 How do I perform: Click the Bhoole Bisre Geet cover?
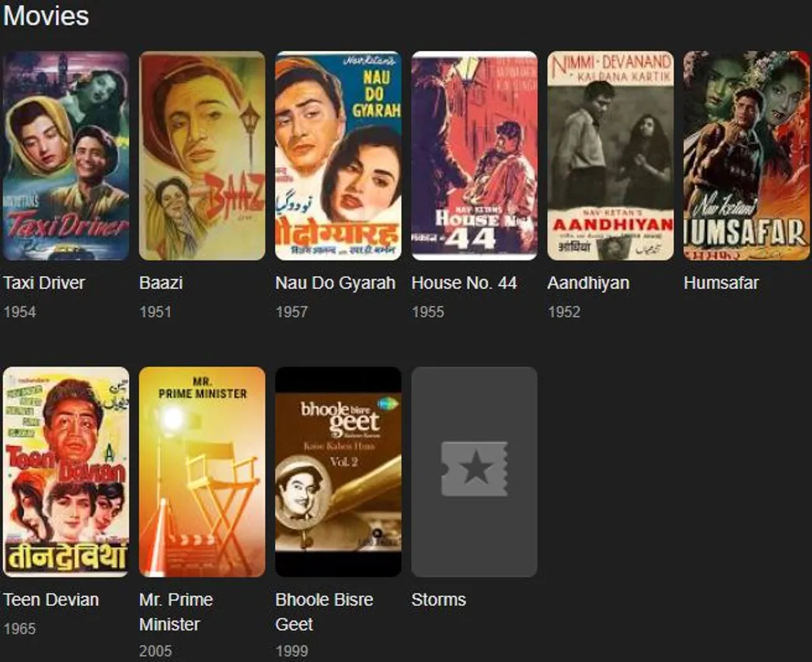338,472
